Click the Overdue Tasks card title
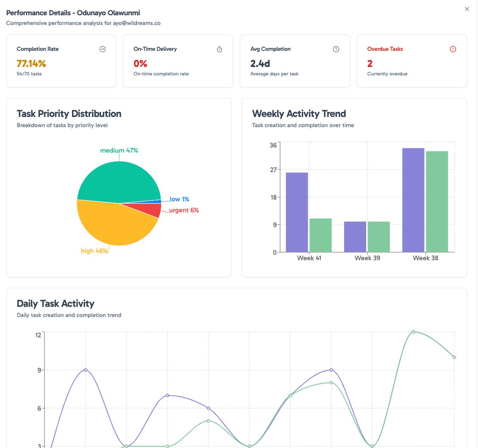Screen dimensions: 478x448 click(385, 49)
